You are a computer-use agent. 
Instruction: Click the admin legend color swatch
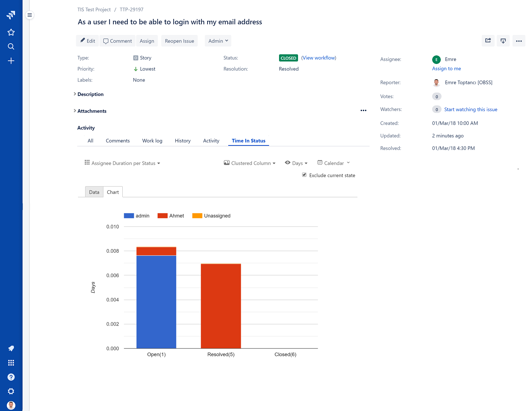pos(129,216)
